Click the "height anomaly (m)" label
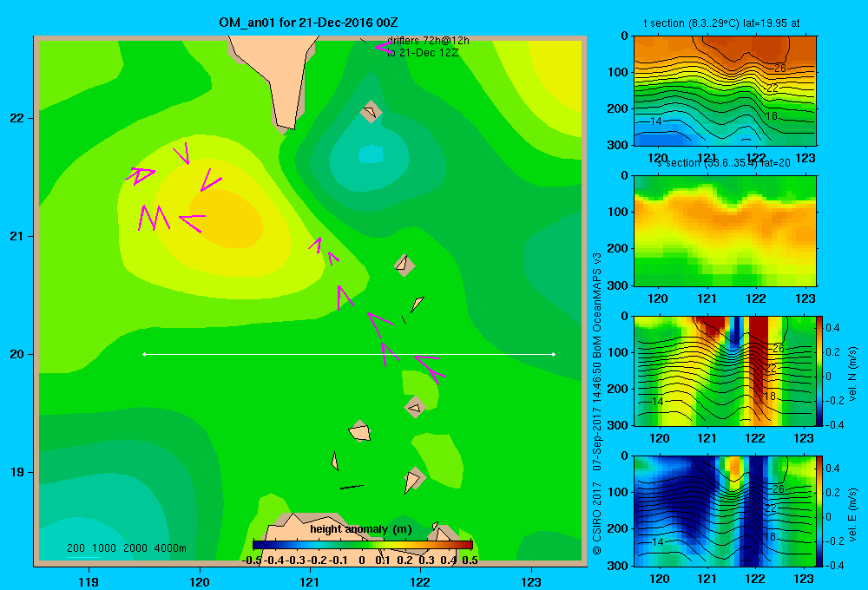 point(361,529)
